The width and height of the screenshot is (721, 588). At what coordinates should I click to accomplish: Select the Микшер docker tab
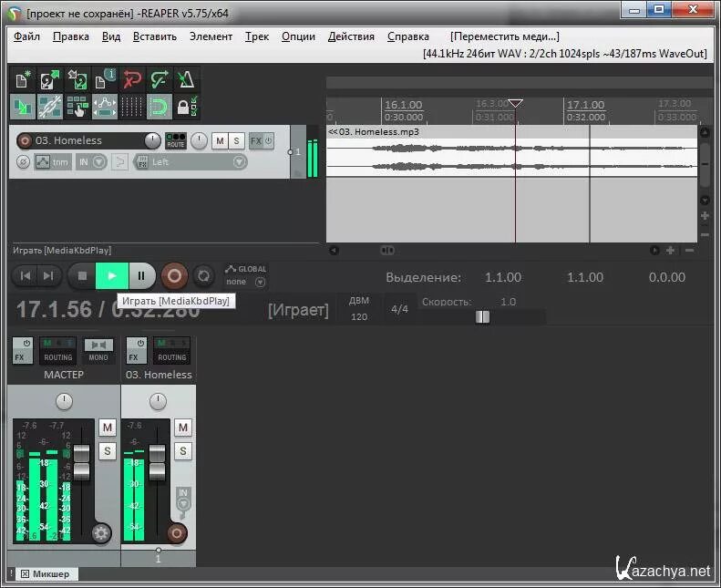[46, 573]
